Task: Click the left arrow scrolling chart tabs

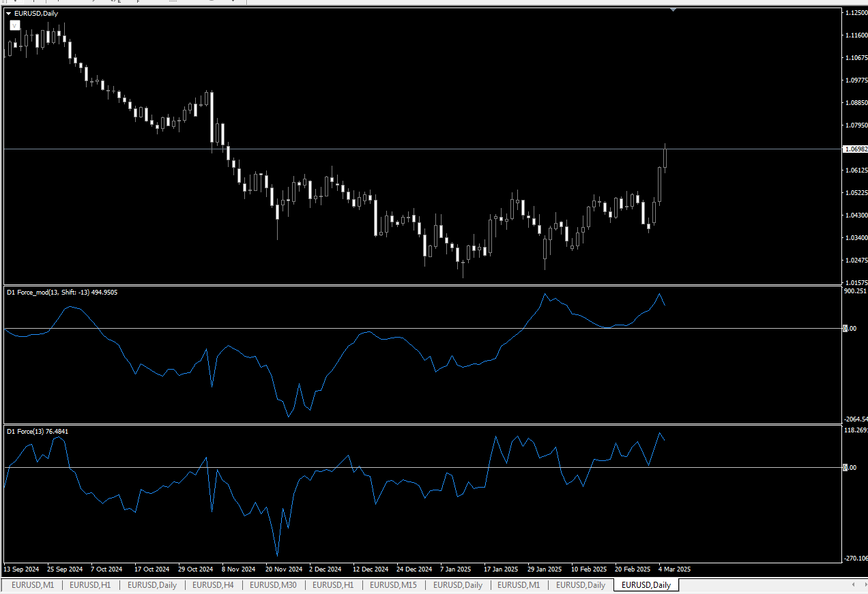Action: click(x=854, y=585)
